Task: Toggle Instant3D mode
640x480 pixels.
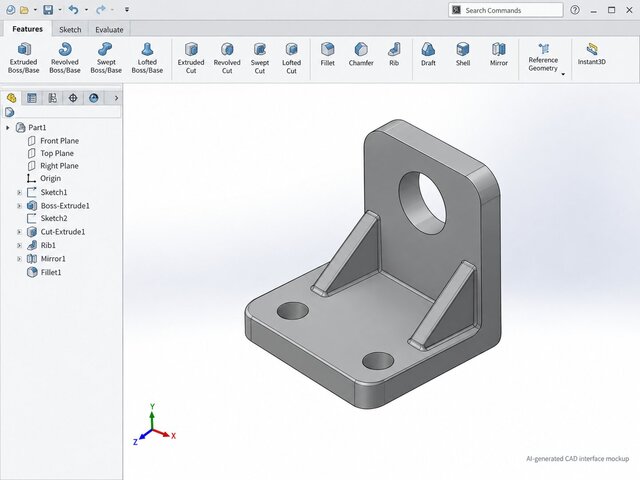Action: point(591,54)
